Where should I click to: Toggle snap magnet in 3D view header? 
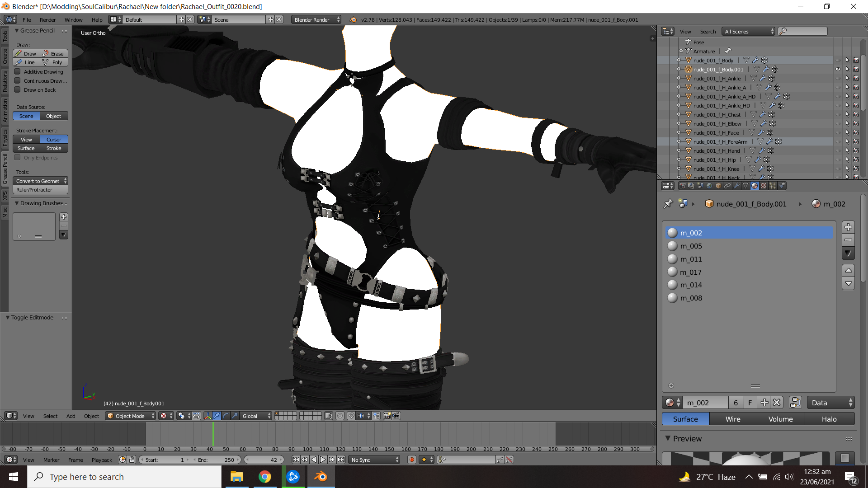tap(351, 416)
